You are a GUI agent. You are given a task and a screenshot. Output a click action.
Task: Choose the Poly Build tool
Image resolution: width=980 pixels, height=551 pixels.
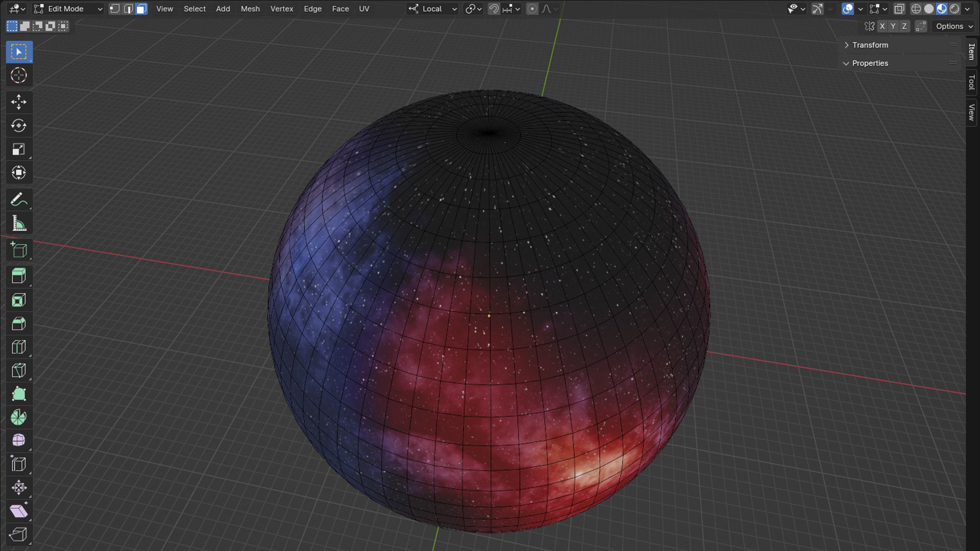(x=19, y=394)
